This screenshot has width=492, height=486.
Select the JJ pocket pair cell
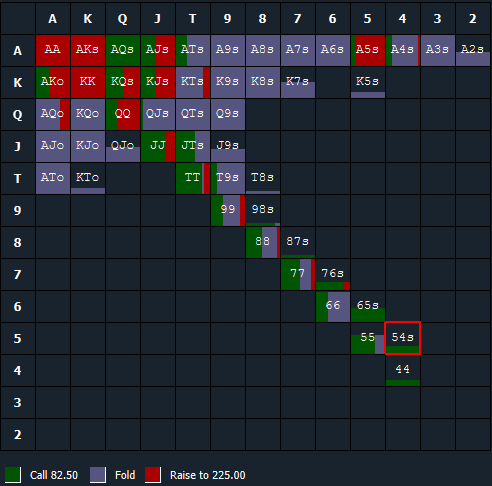158,146
